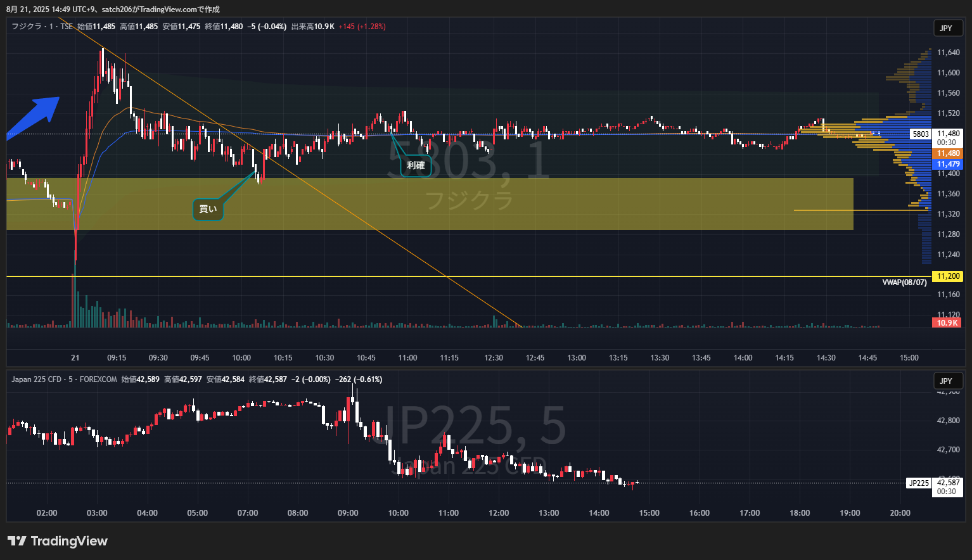972x560 pixels.
Task: Click the TradingView logo
Action: [x=58, y=541]
